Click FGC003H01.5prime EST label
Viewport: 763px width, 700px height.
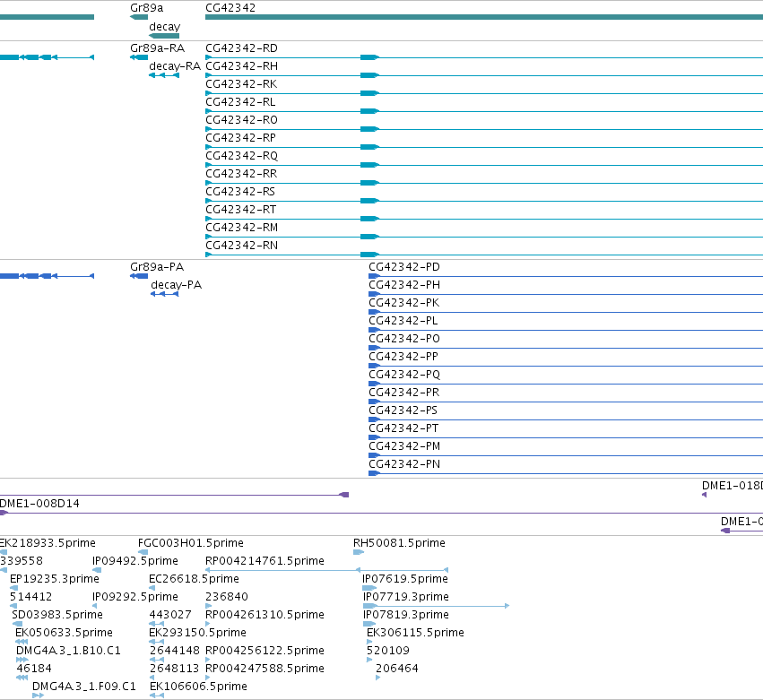point(191,543)
